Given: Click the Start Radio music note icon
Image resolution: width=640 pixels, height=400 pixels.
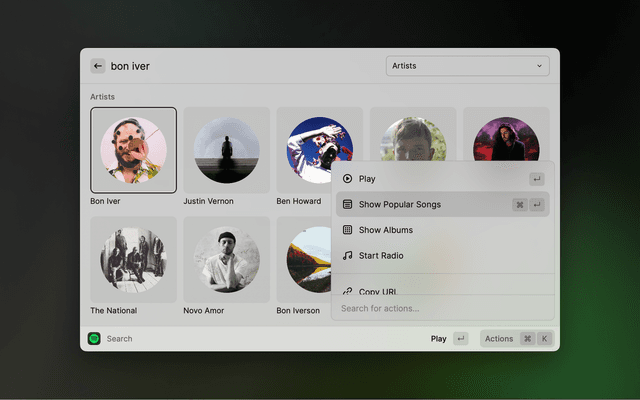Looking at the screenshot, I should coord(347,256).
